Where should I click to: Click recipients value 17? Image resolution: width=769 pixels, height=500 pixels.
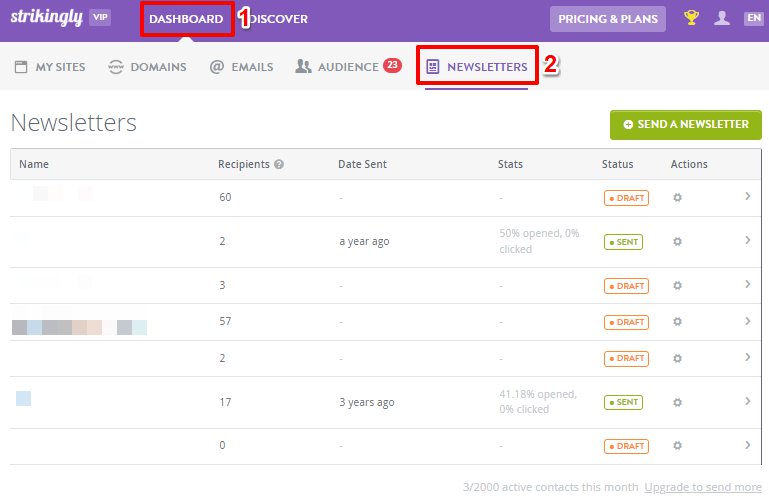225,402
